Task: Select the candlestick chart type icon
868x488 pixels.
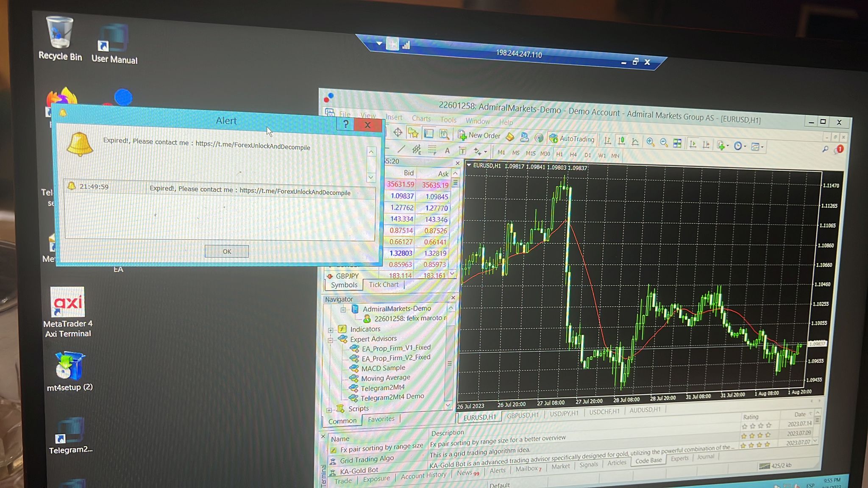Action: pyautogui.click(x=621, y=141)
